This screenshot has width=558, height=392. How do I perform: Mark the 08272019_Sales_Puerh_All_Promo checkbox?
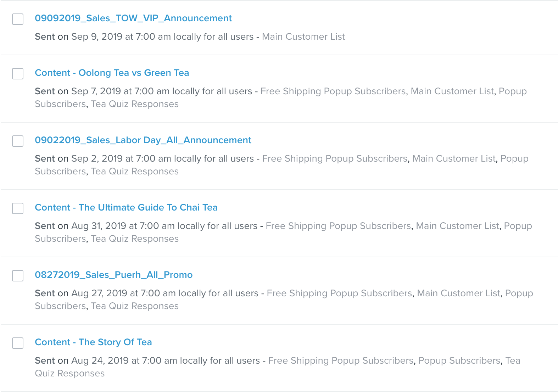click(18, 276)
